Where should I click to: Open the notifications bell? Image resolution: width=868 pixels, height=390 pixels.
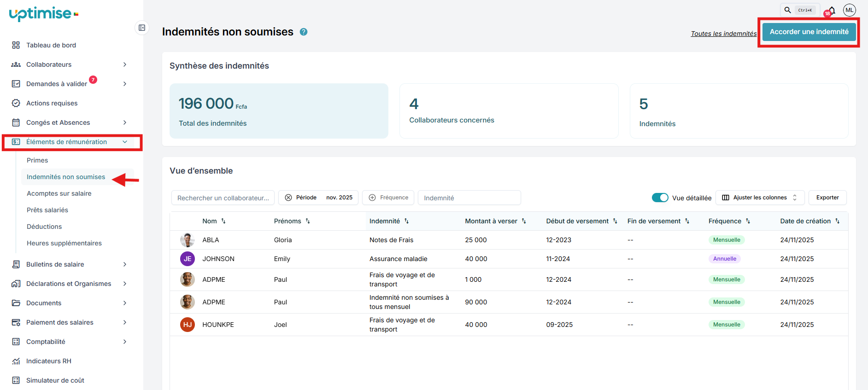[832, 10]
